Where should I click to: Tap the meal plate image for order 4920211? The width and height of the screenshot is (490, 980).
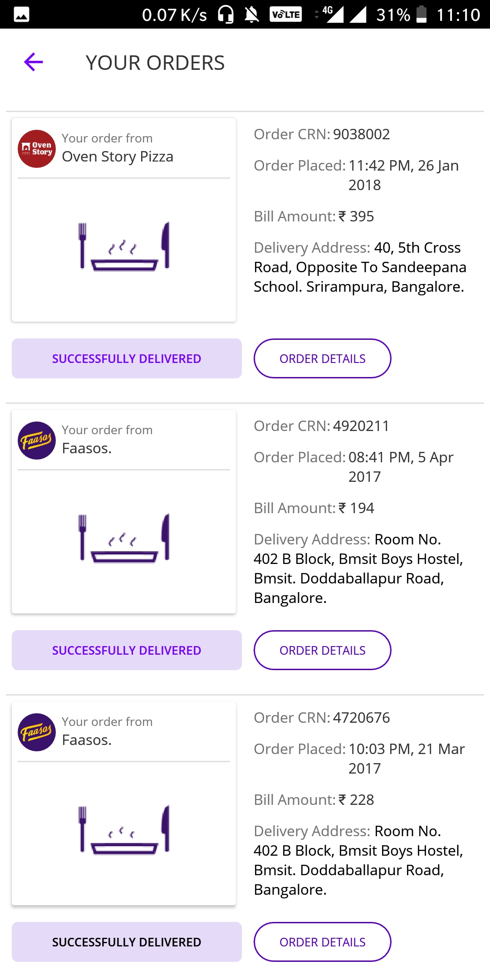click(124, 539)
